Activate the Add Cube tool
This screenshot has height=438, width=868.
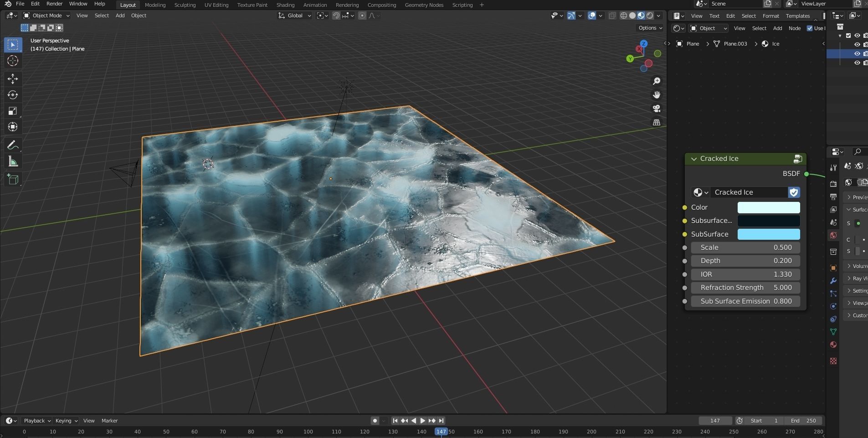[x=13, y=180]
